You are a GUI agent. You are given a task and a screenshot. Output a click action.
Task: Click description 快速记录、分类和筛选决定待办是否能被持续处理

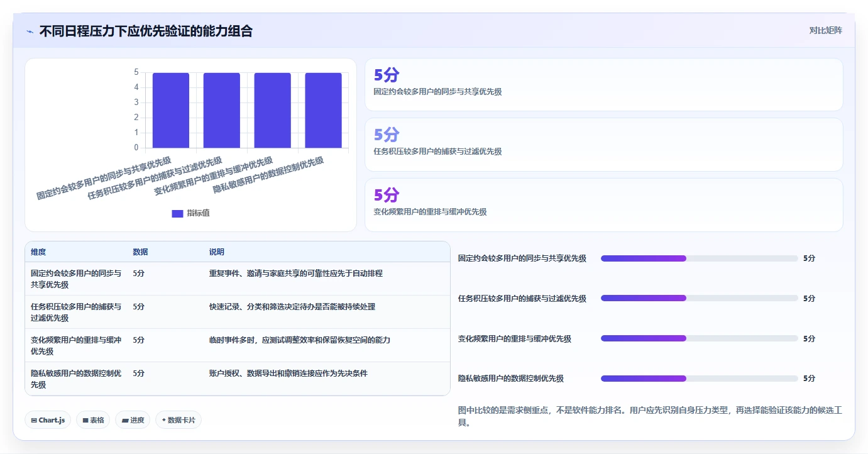[x=292, y=307]
